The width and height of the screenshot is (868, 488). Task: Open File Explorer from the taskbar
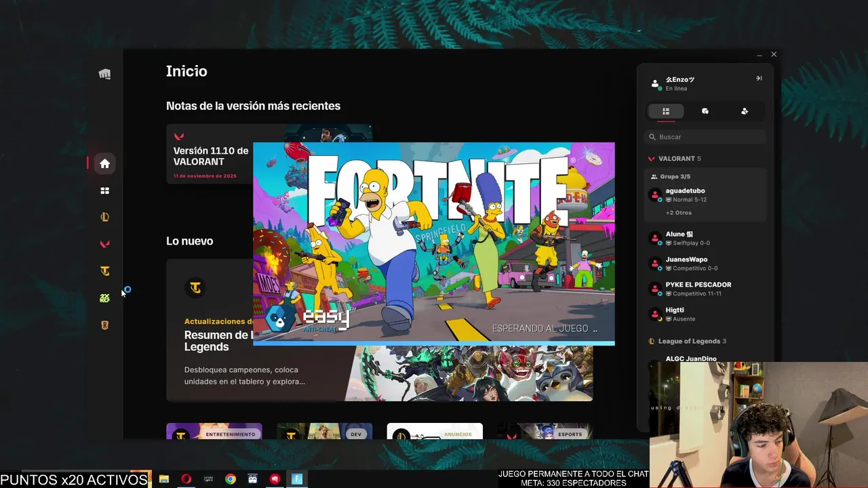[163, 479]
